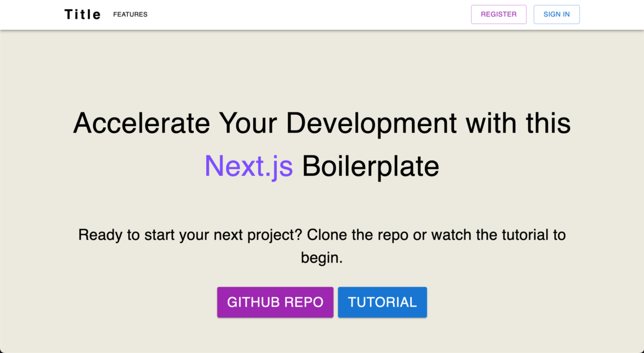Click the word "with" in the headline
The width and height of the screenshot is (644, 353).
click(491, 123)
